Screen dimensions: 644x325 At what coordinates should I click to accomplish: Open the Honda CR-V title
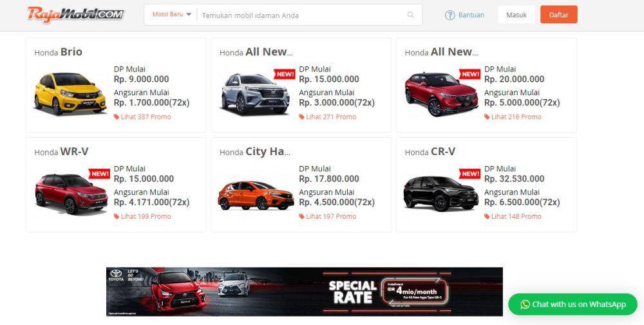[x=430, y=152]
